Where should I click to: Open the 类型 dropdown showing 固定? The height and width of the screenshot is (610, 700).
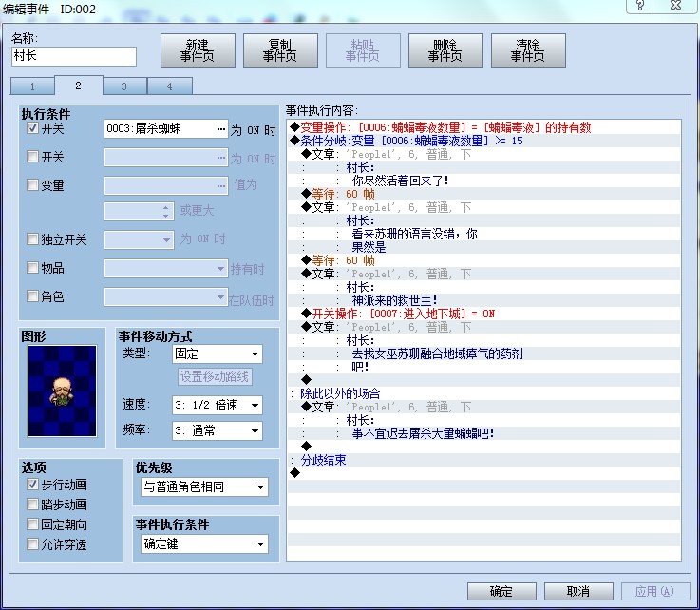click(x=218, y=354)
